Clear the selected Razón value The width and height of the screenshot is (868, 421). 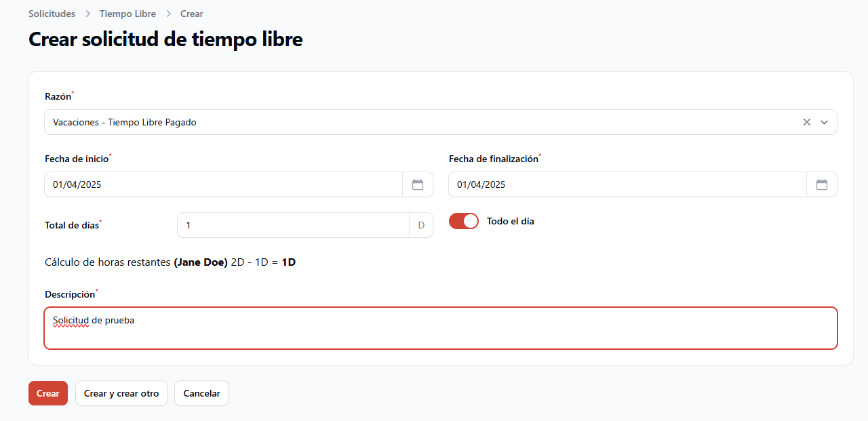[x=807, y=122]
